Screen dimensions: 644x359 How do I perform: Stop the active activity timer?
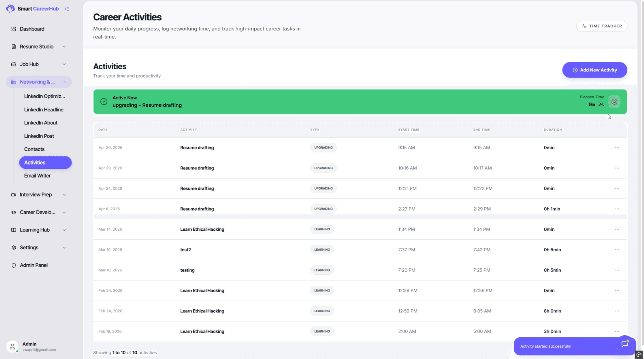click(x=614, y=102)
